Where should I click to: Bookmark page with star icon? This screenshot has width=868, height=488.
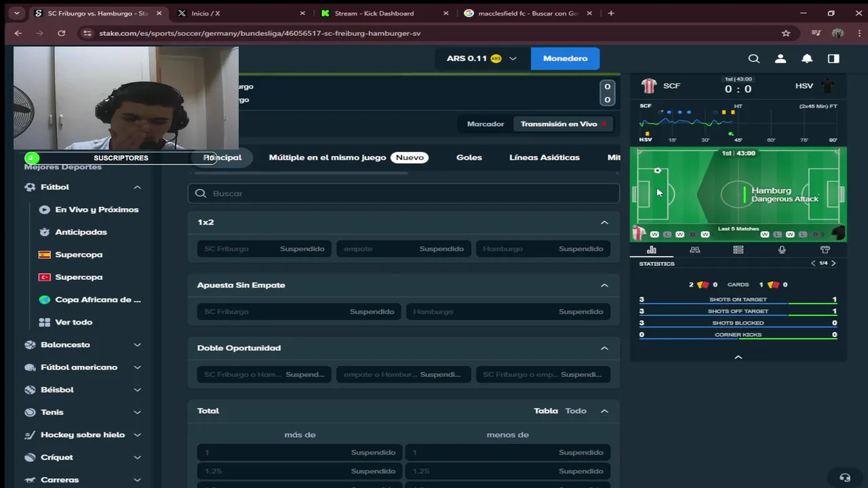(786, 33)
